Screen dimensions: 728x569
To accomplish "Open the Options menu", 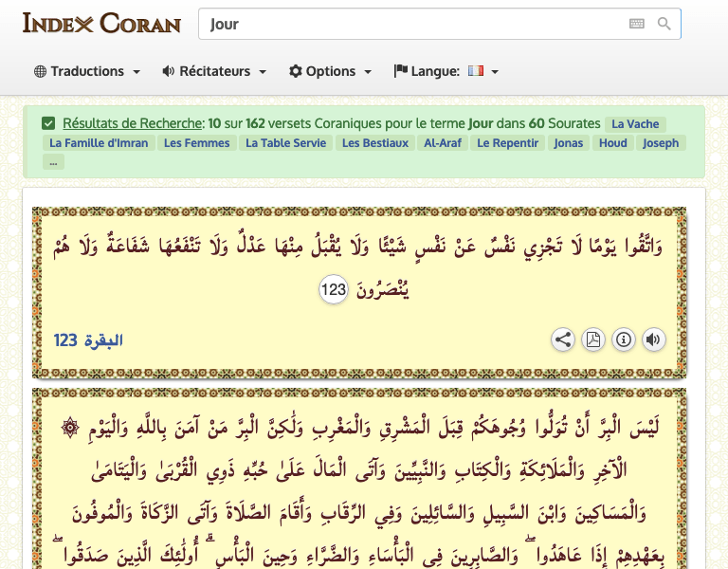I will 330,71.
